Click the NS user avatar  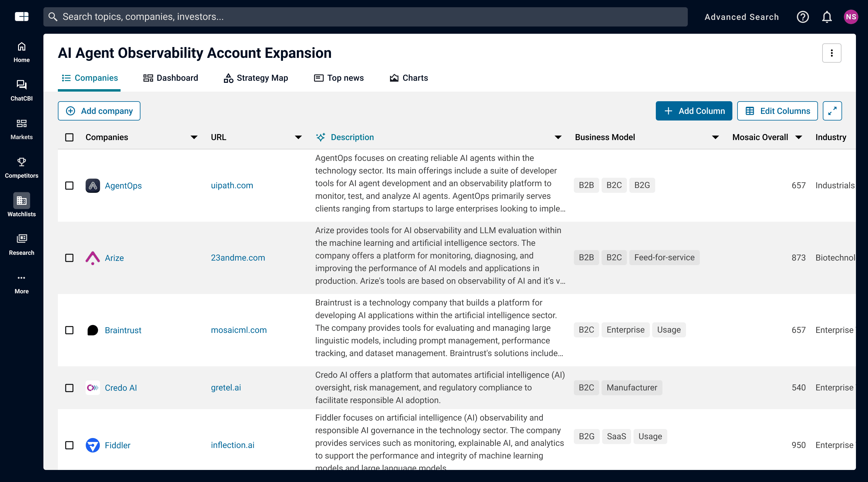click(x=851, y=17)
